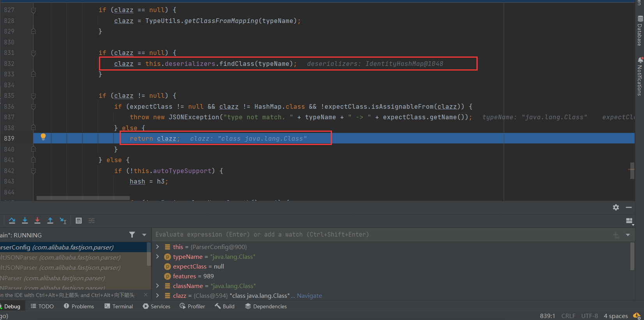Open the Notifications side panel
Viewport: 644px width, 320px height.
point(640,76)
